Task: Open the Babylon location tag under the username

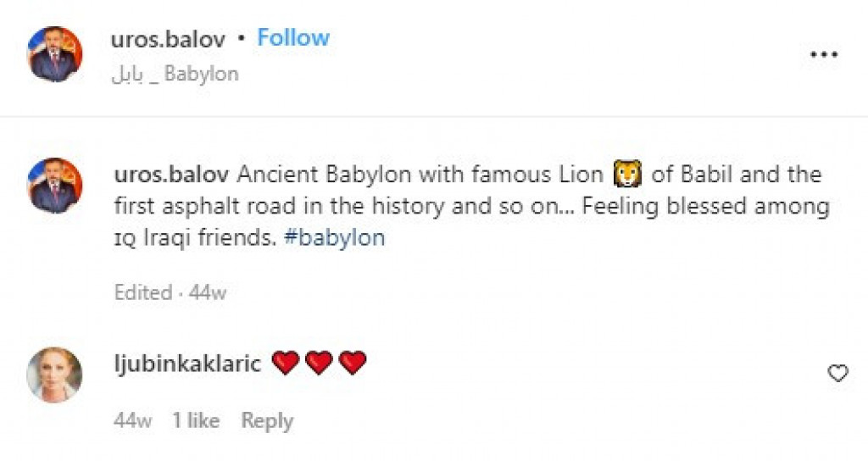Action: click(x=175, y=74)
